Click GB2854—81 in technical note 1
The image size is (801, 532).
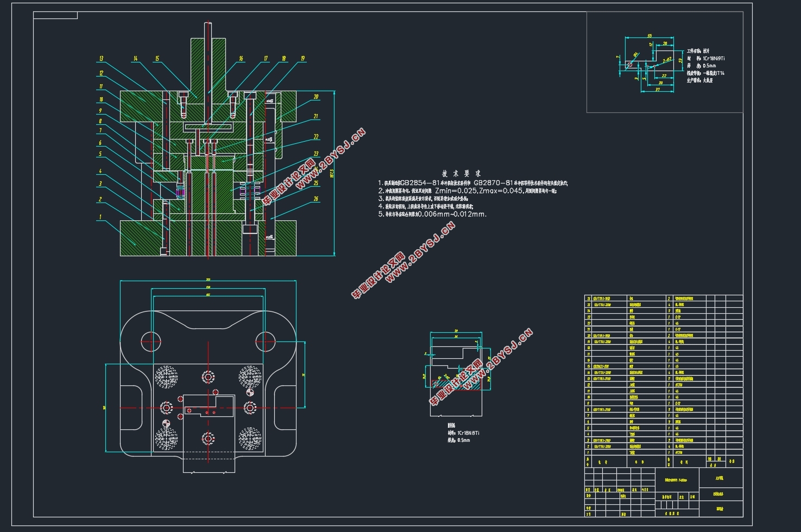click(x=419, y=183)
